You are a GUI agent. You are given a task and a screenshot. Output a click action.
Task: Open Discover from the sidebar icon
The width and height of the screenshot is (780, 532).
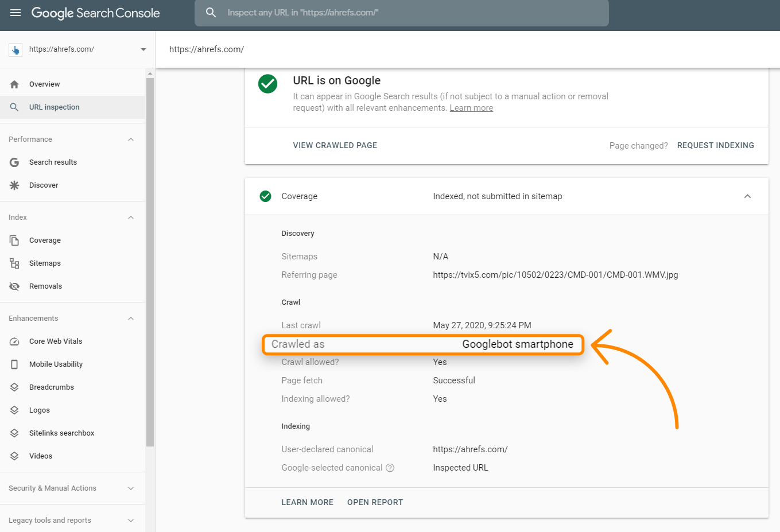click(x=14, y=185)
